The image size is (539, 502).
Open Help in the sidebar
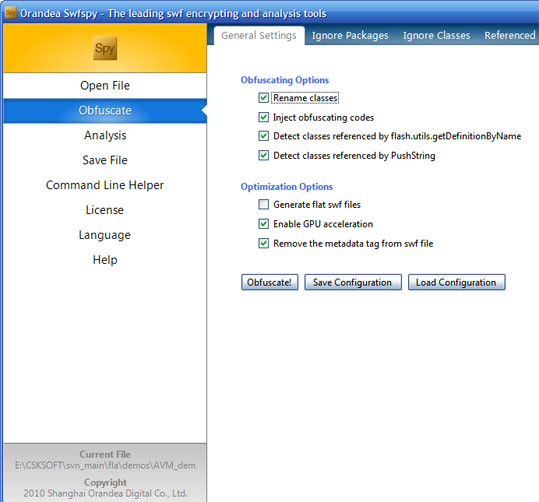pyautogui.click(x=105, y=260)
